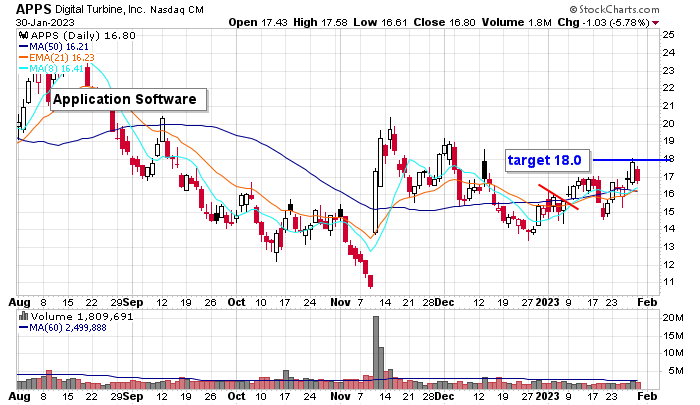700x405 pixels.
Task: Click the Nov date label under the price chart
Action: 340,302
